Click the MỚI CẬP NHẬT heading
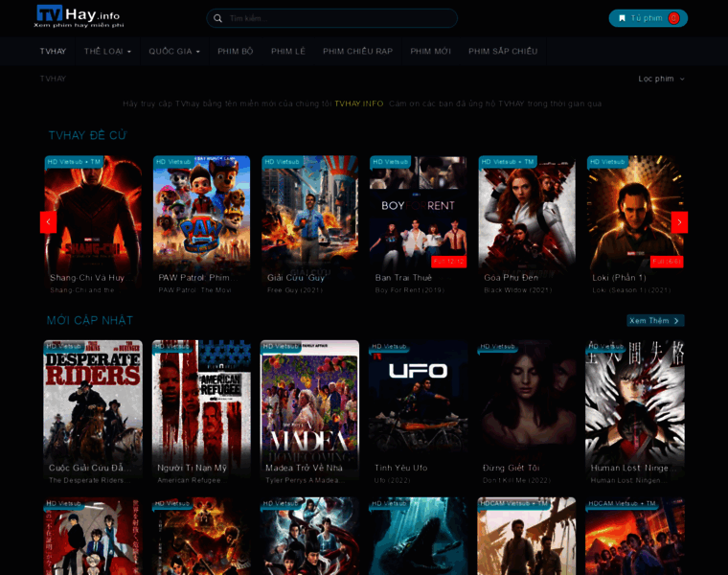The image size is (728, 575). click(x=90, y=320)
